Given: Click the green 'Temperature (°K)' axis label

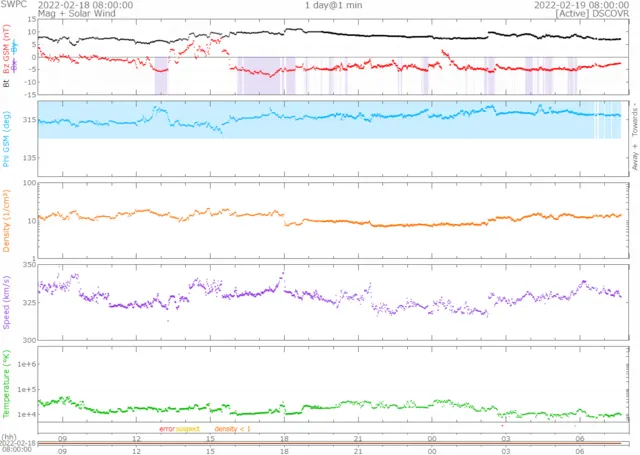Looking at the screenshot, I should pos(6,383).
